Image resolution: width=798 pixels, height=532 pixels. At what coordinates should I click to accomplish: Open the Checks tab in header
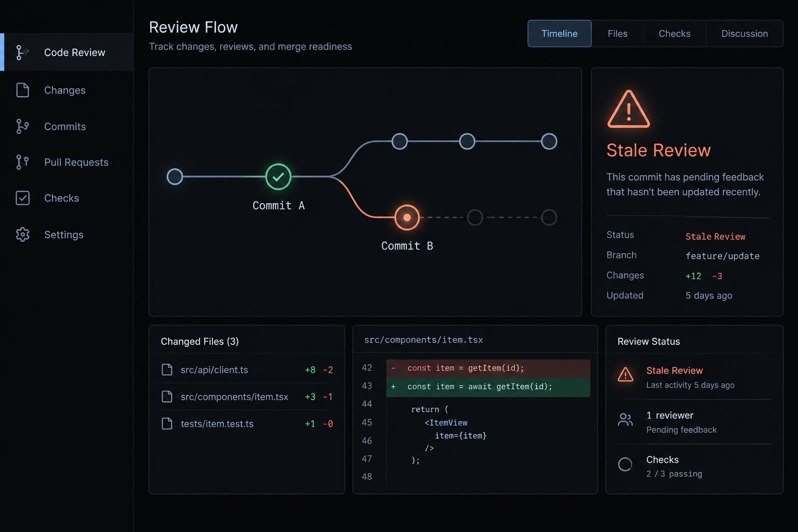click(x=674, y=34)
